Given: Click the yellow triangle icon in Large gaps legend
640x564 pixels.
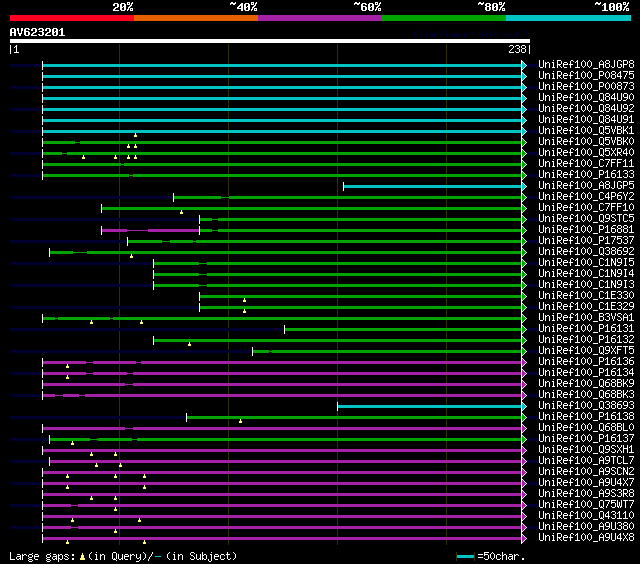Looking at the screenshot, I should (x=82, y=556).
